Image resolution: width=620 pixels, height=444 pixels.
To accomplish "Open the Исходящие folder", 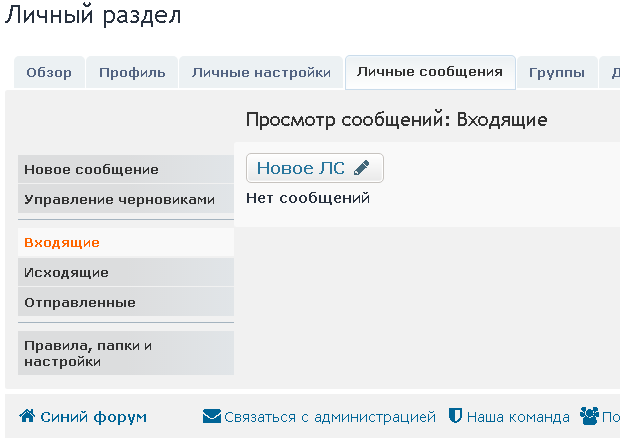I will (x=66, y=272).
